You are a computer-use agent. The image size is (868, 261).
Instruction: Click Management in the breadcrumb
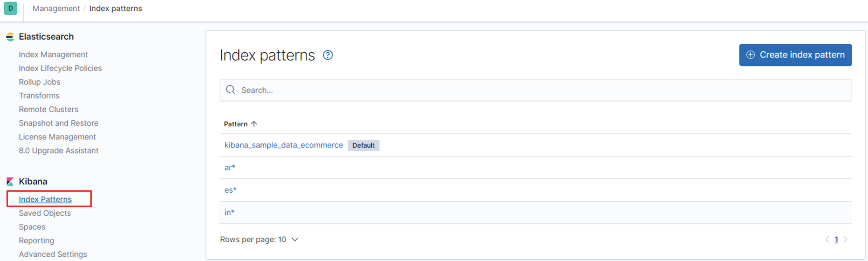click(x=56, y=8)
